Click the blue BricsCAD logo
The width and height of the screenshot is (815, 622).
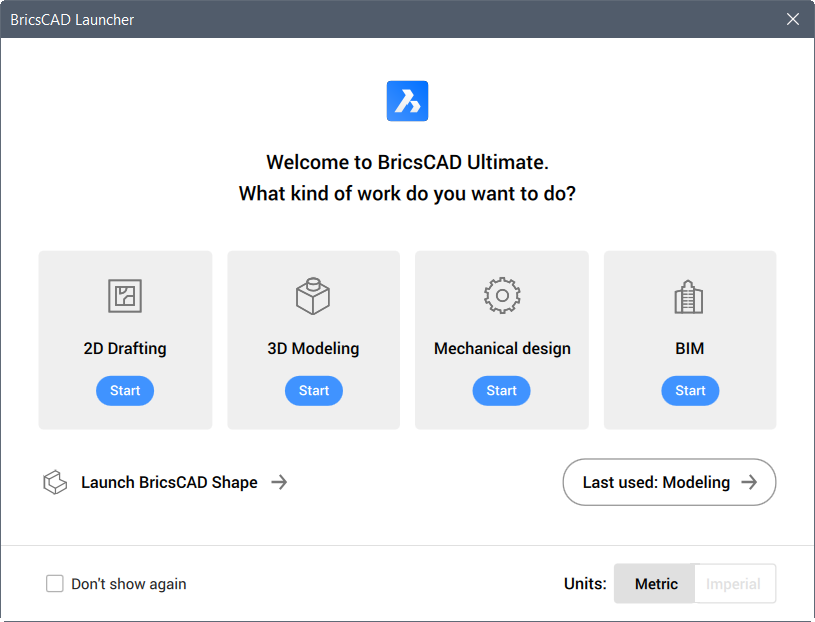408,101
